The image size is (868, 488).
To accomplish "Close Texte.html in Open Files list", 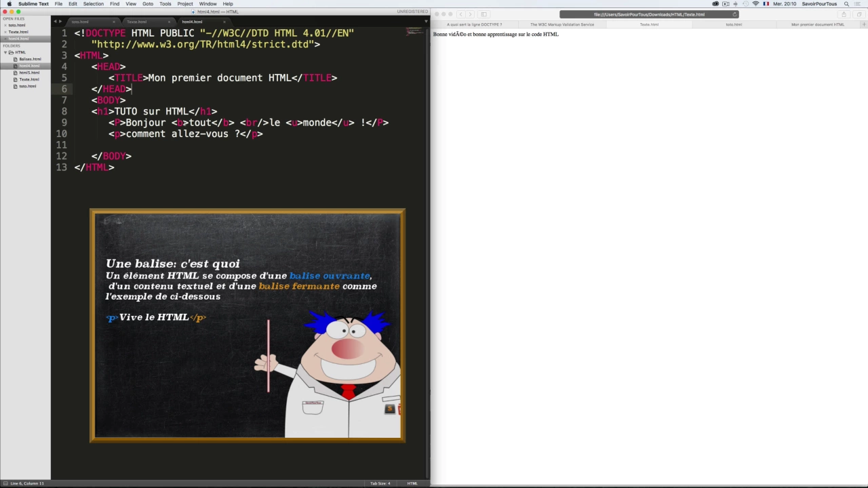I will (x=5, y=32).
